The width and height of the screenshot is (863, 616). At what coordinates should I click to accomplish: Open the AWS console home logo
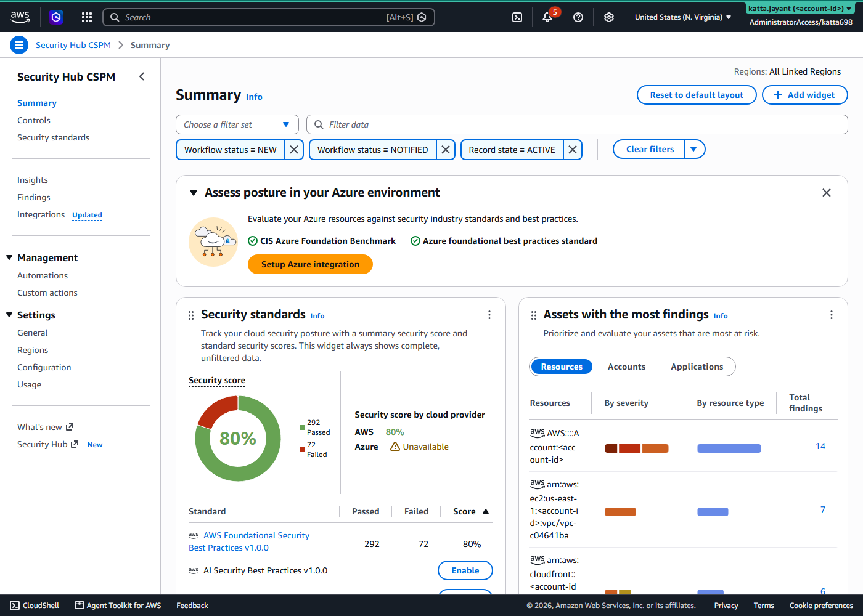pos(20,17)
